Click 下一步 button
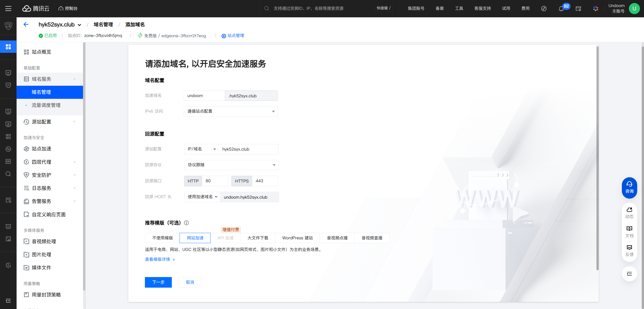 click(158, 282)
